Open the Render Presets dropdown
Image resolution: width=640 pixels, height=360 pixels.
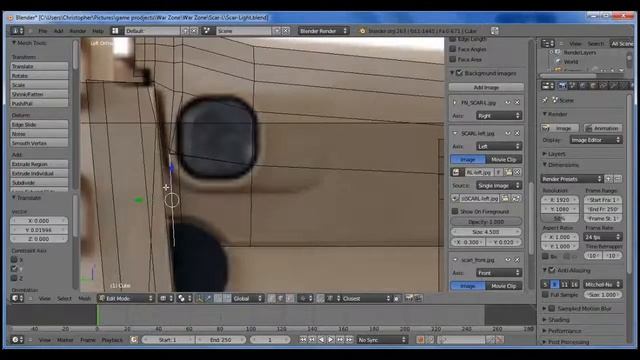click(572, 179)
